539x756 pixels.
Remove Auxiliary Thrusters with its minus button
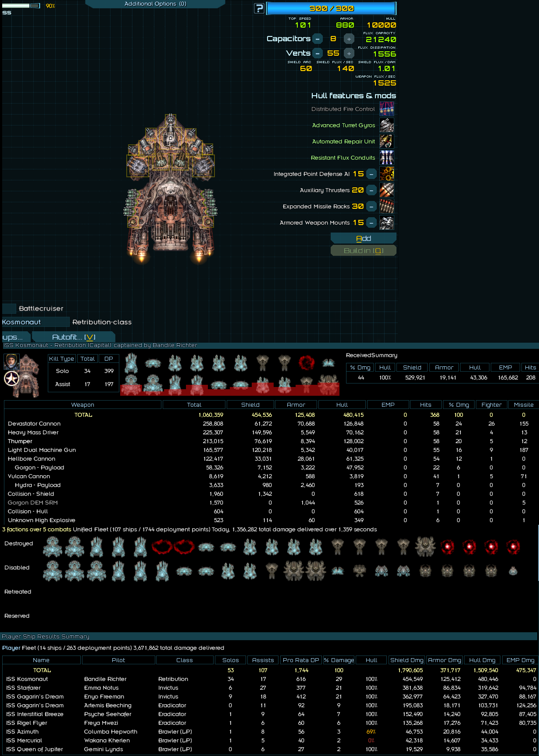371,190
